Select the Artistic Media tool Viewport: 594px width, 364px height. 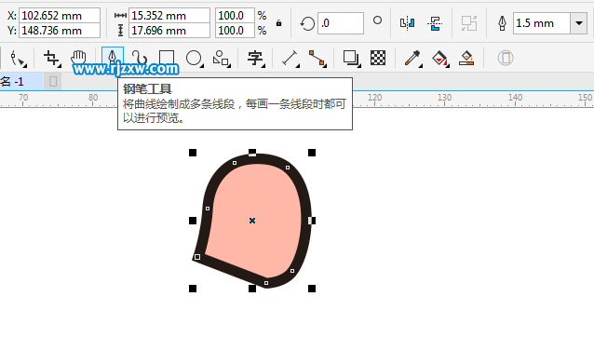[139, 59]
